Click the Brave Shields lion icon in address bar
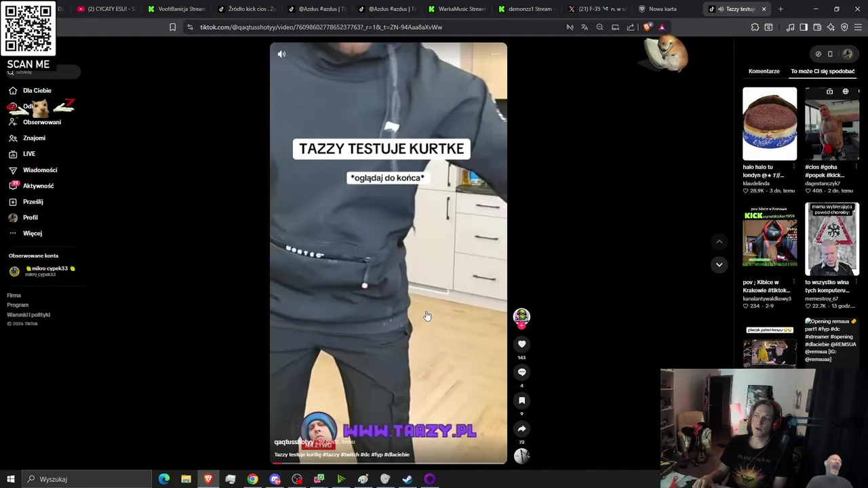Screen dimensions: 868x488 [647, 27]
